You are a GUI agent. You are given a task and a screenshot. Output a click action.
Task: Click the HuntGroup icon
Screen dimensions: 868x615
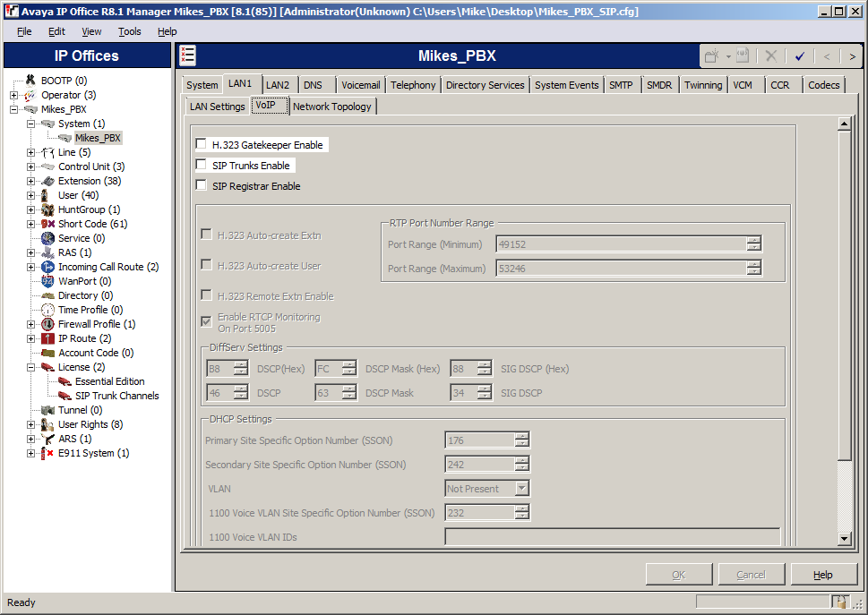click(48, 209)
